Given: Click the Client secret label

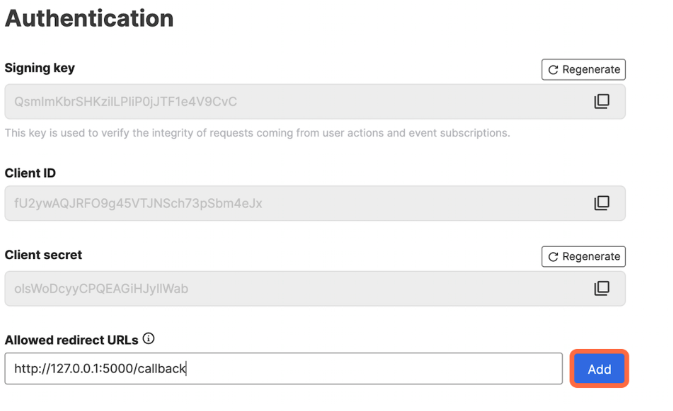Looking at the screenshot, I should pos(43,255).
